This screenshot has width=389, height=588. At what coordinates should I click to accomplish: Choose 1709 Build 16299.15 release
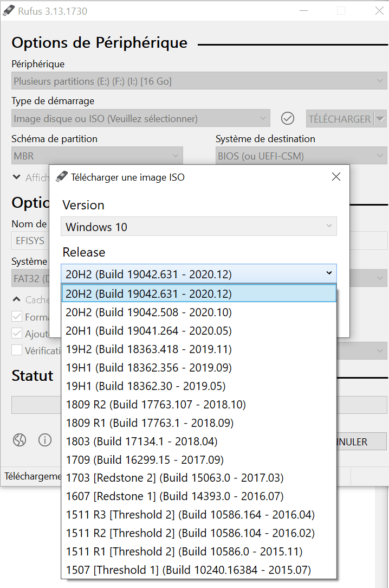(199, 459)
